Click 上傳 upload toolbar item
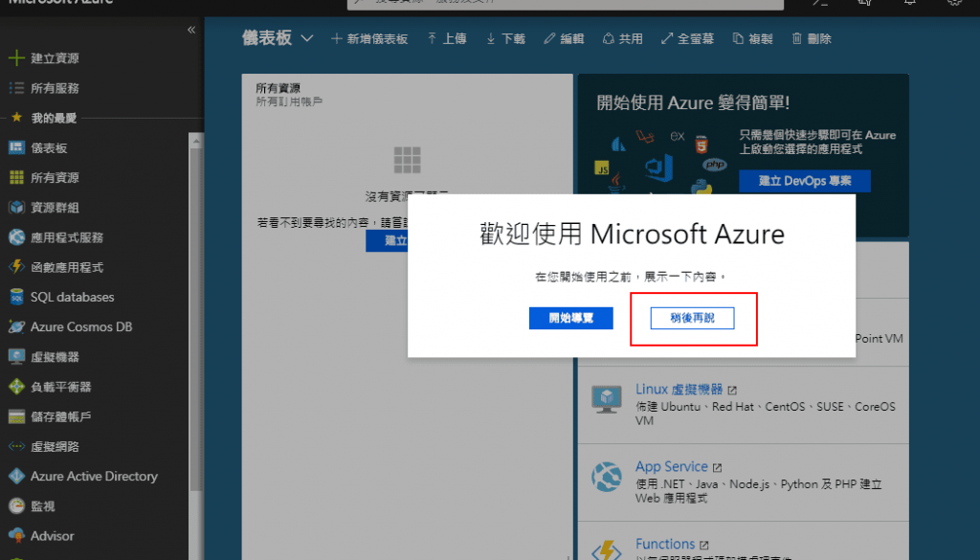Screen dimensions: 980x560 pos(447,38)
